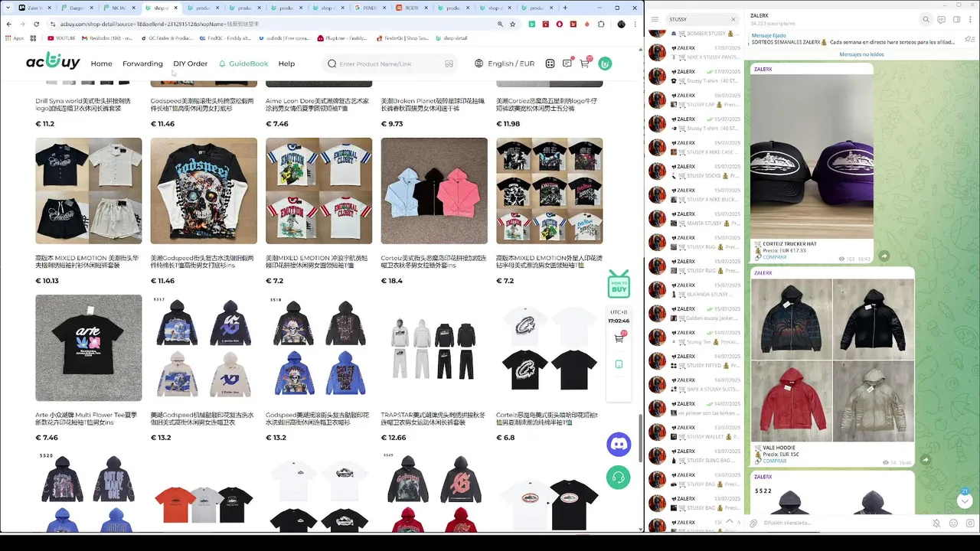Click the zoom magnifier icon in address bar

click(x=501, y=24)
